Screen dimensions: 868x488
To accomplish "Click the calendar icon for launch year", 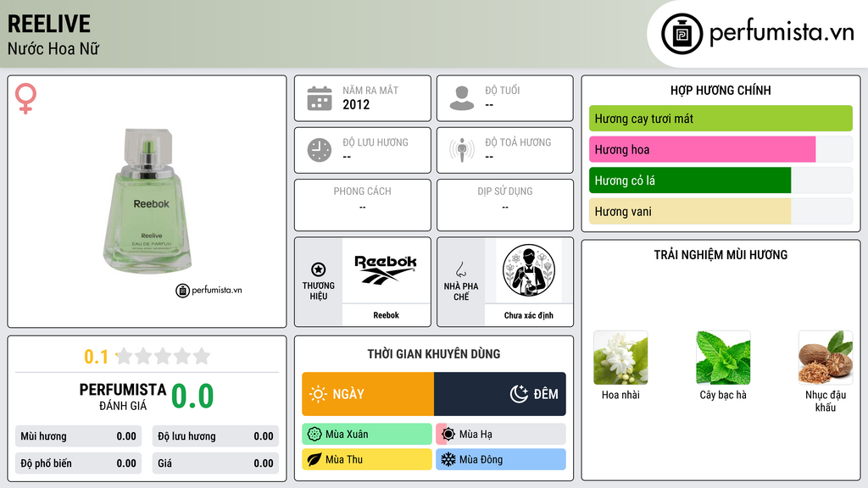I will coord(320,98).
